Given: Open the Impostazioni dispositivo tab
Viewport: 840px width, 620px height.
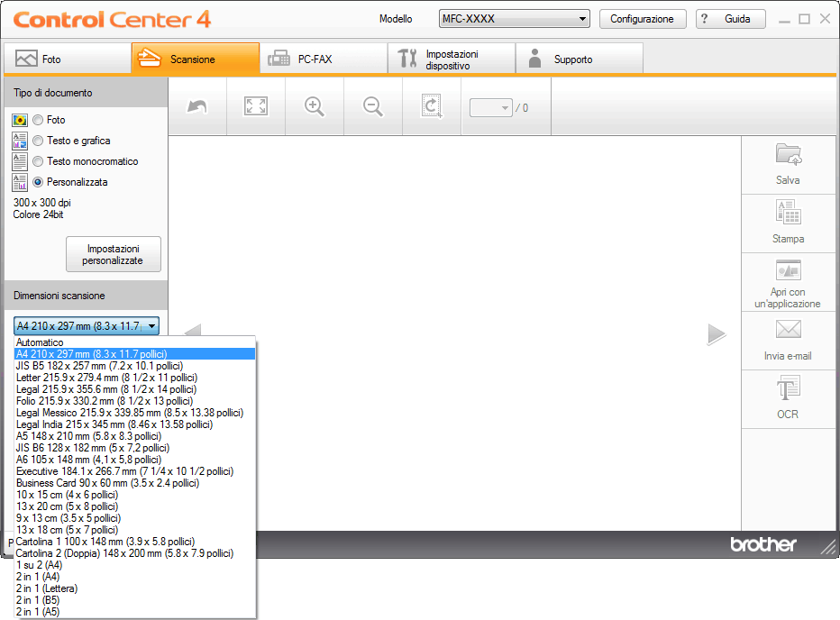Looking at the screenshot, I should pyautogui.click(x=452, y=59).
